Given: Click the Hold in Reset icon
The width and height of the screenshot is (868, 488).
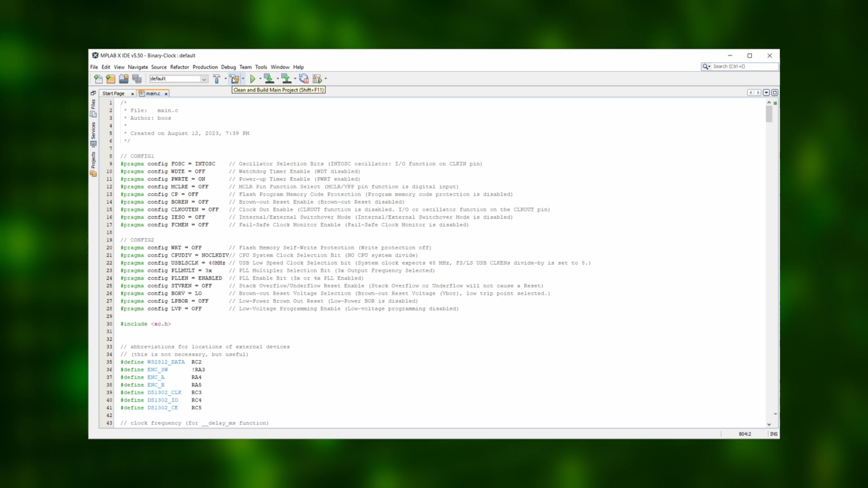Looking at the screenshot, I should click(304, 79).
